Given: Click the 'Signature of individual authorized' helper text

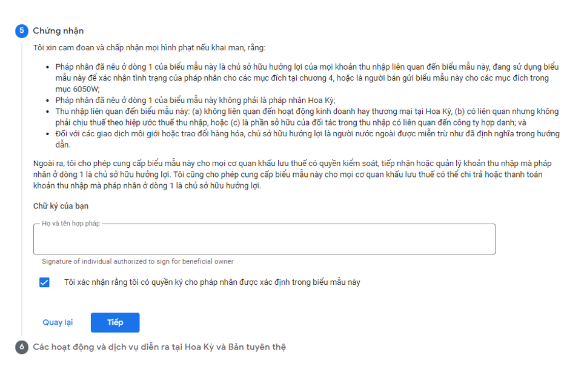Looking at the screenshot, I should pos(138,262).
